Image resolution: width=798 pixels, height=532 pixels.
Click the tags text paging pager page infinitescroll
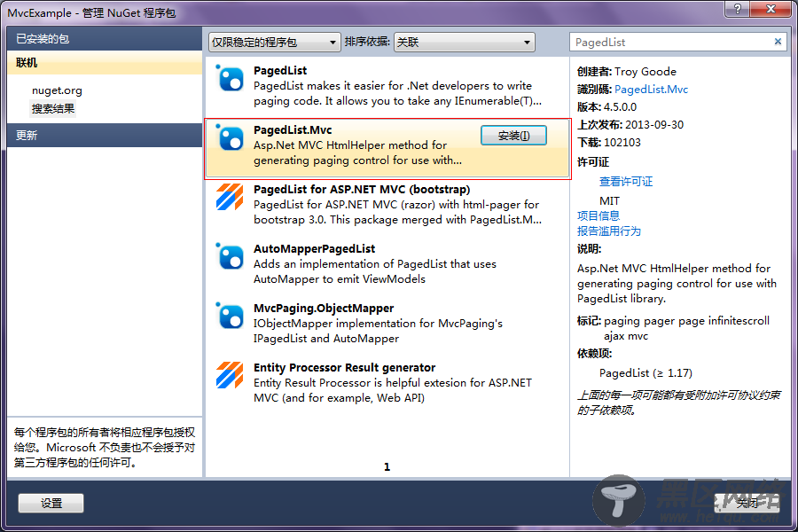pyautogui.click(x=686, y=321)
